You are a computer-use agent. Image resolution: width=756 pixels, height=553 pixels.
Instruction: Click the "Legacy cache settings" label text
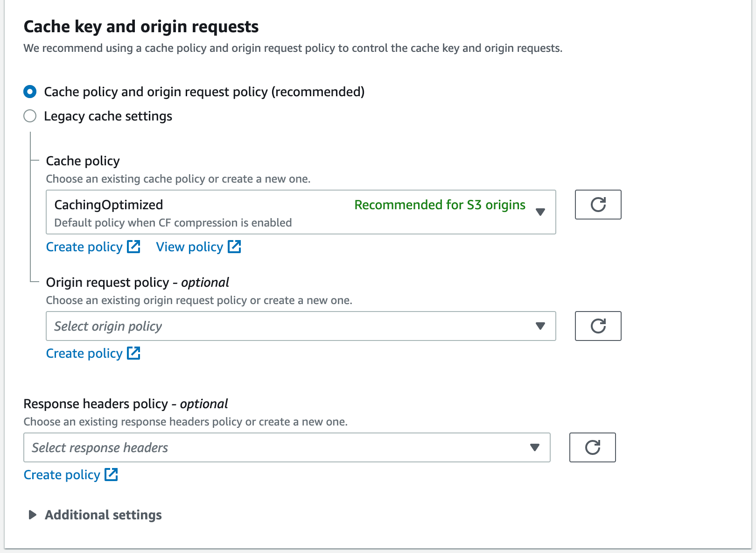click(x=108, y=116)
